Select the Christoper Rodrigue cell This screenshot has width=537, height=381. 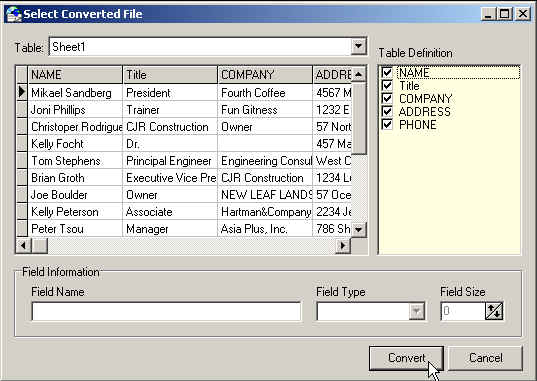[75, 127]
